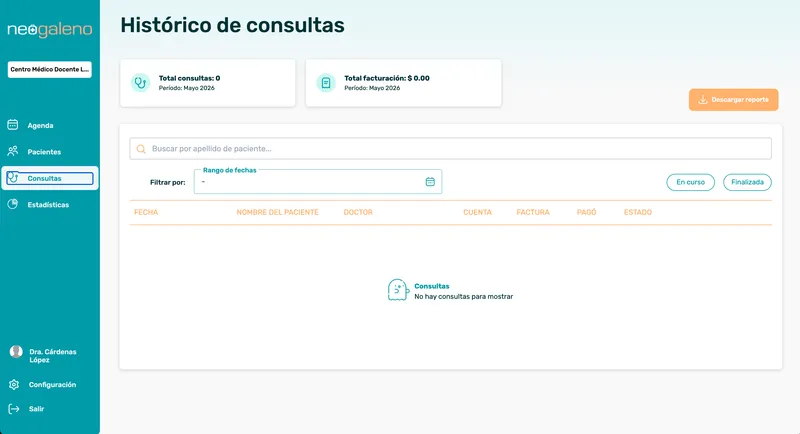Click the empty-state ghost icon
Image resolution: width=800 pixels, height=434 pixels.
[398, 290]
